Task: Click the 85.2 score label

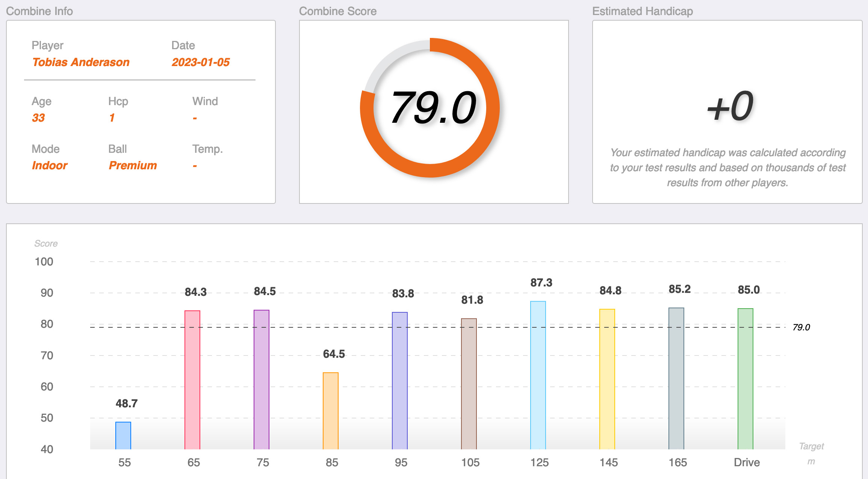Action: coord(679,289)
